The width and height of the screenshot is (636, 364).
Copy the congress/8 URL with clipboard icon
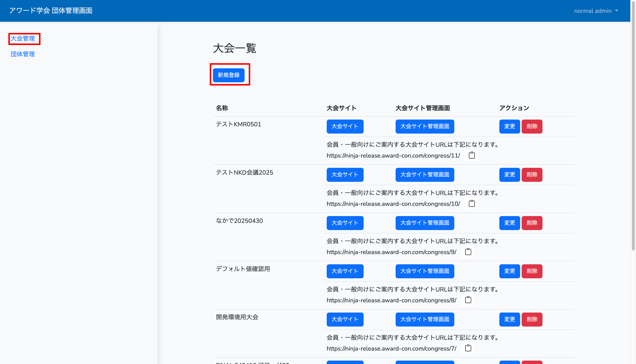pyautogui.click(x=468, y=300)
